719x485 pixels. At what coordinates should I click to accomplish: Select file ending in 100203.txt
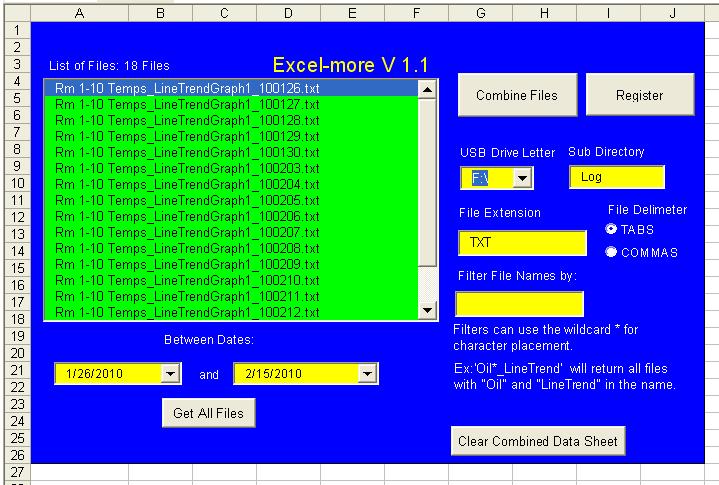click(231, 169)
